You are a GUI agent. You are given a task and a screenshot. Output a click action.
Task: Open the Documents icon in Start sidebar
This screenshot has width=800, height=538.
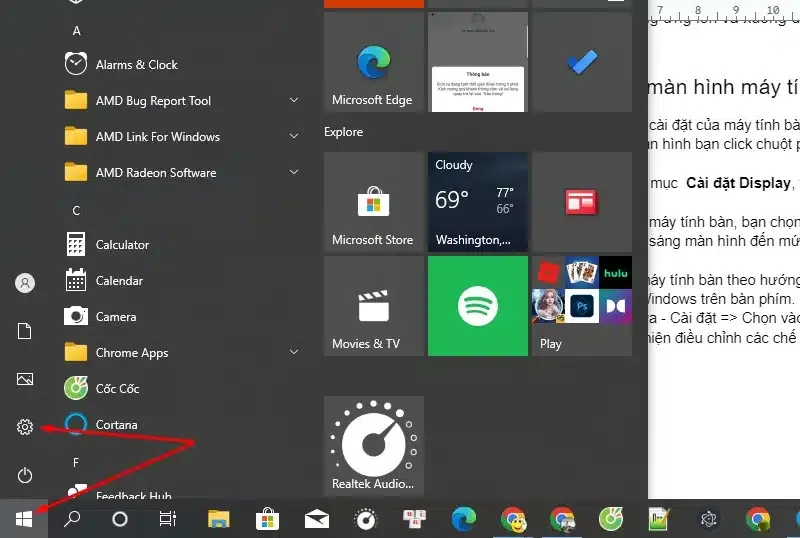click(24, 331)
